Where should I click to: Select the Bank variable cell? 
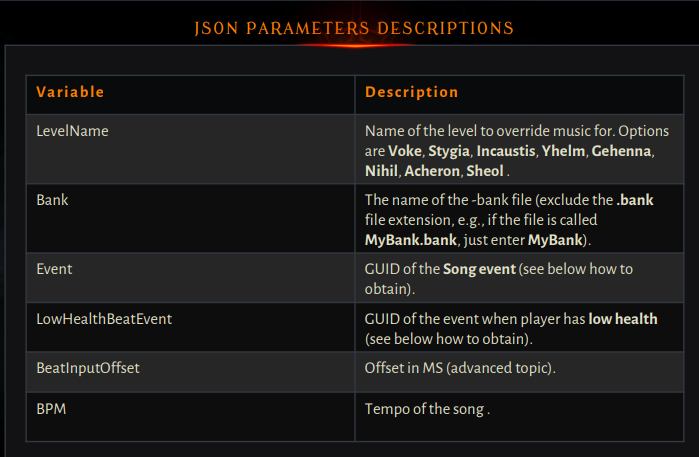52,200
